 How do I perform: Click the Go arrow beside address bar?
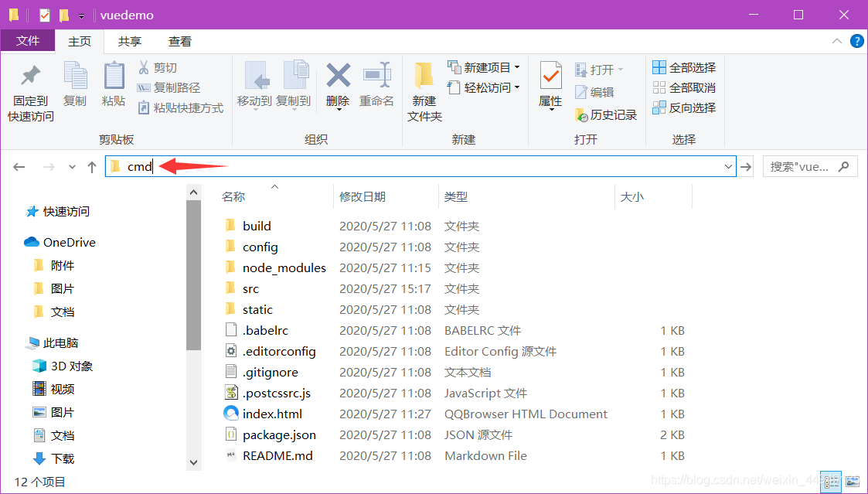pos(746,167)
